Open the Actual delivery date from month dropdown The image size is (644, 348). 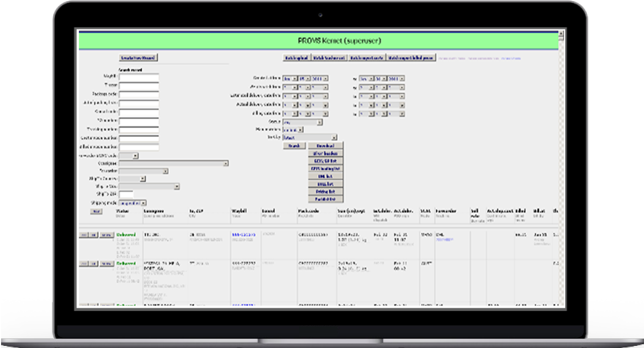[x=290, y=105]
